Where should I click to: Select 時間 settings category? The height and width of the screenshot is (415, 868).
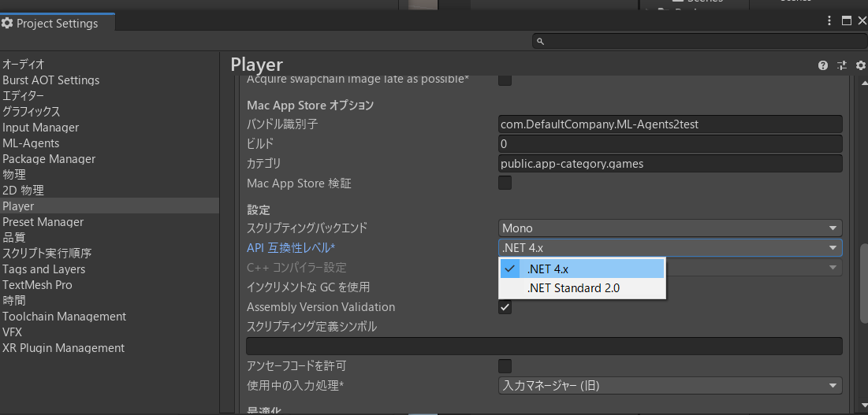(110, 301)
